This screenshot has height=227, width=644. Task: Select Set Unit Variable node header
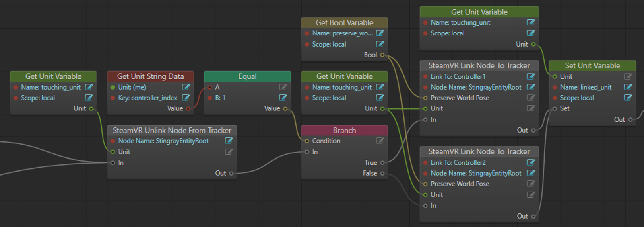(592, 65)
